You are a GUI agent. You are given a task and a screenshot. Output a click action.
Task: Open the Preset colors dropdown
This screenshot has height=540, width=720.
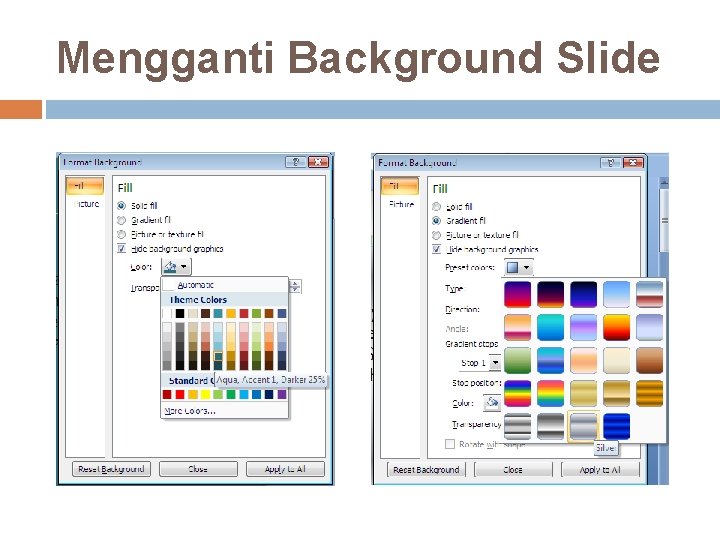point(518,267)
